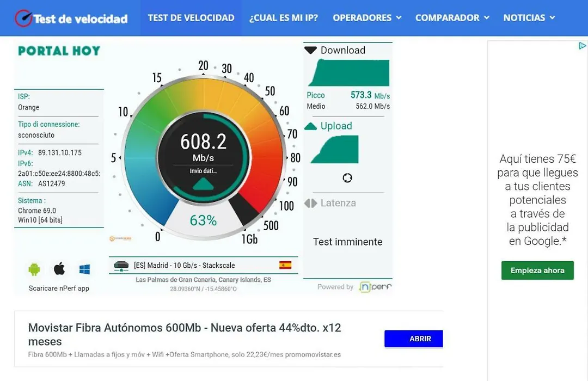Screen dimensions: 588x381
Task: Select the Madrid Stackscale server selector
Action: click(x=203, y=266)
